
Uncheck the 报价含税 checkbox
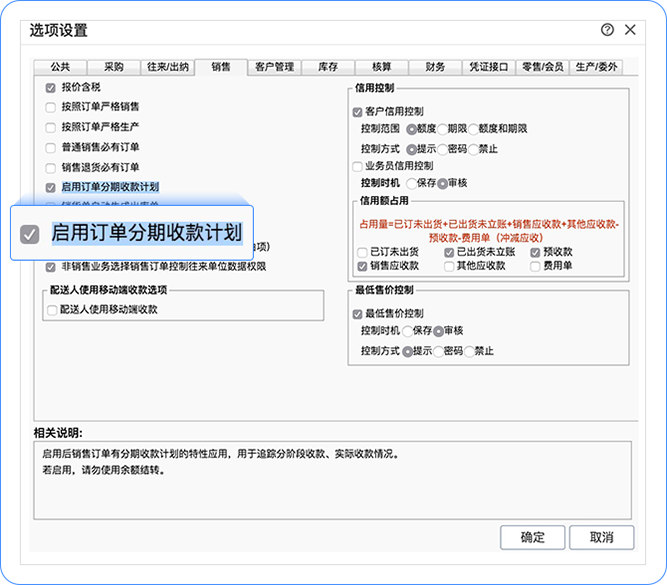pyautogui.click(x=51, y=88)
